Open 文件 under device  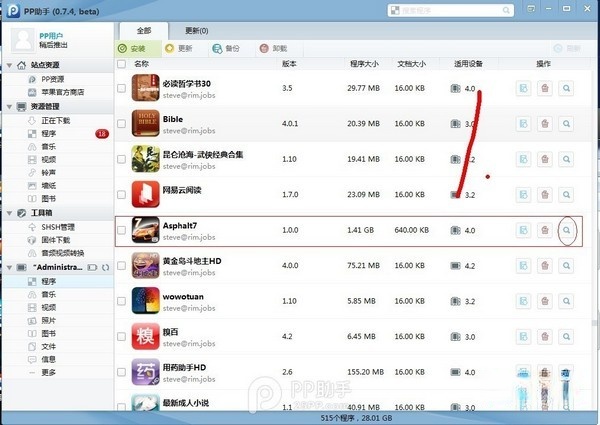pos(48,346)
